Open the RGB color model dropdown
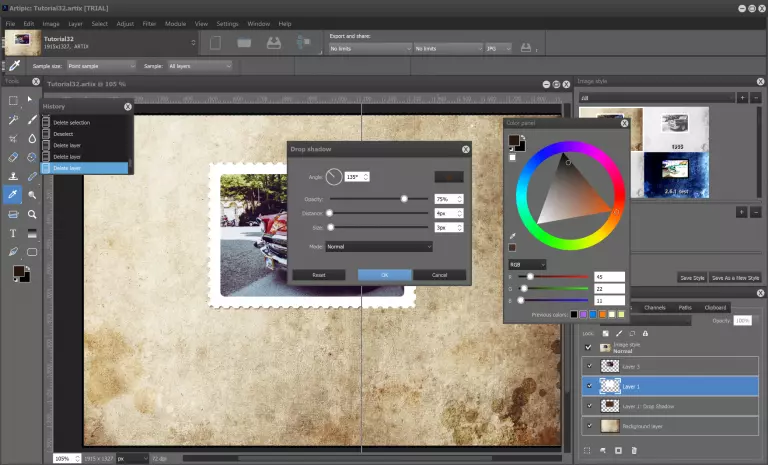The height and width of the screenshot is (465, 768). 527,264
